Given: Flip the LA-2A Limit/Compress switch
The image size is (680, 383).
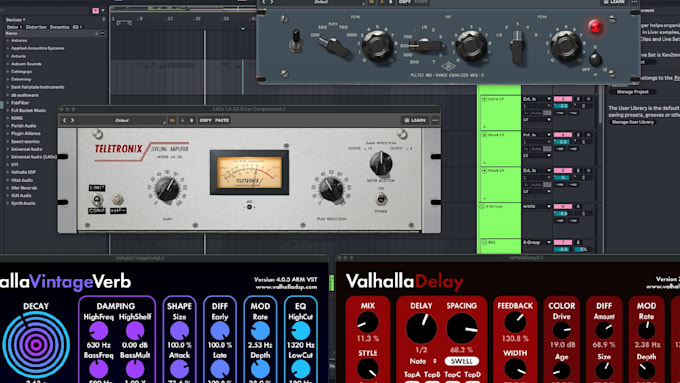Looking at the screenshot, I should click(98, 200).
